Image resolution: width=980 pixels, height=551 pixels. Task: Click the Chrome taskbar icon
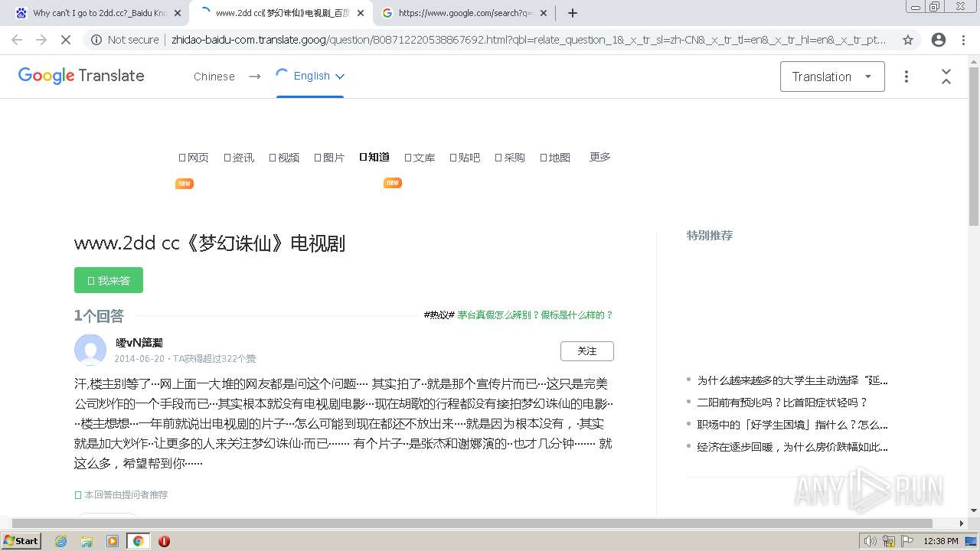click(x=138, y=541)
